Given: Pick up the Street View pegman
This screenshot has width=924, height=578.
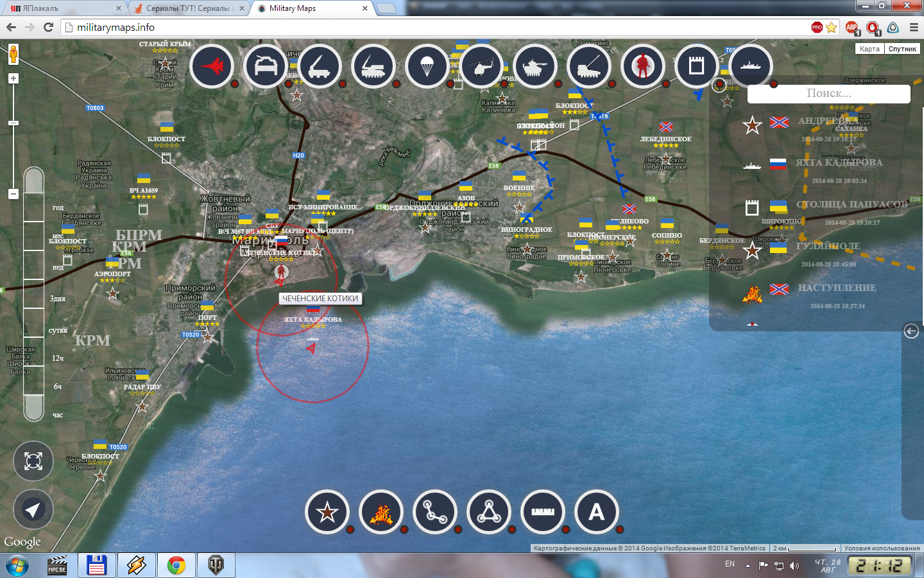Looking at the screenshot, I should [13, 54].
